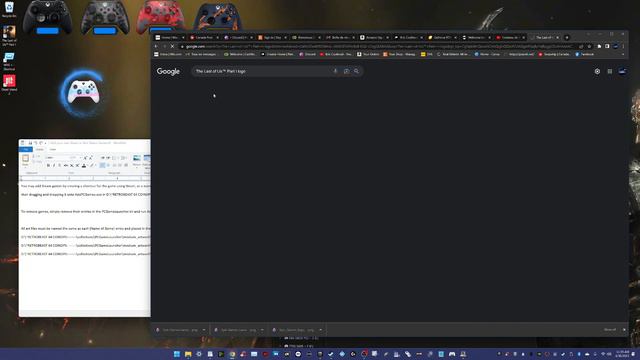Viewport: 640px width, 360px height.
Task: Expand first download item options chevron
Action: click(204, 330)
